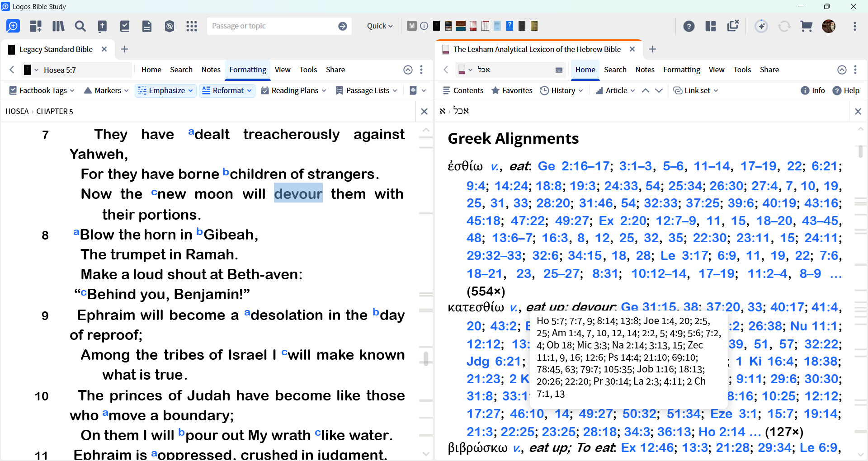Toggle Factbook Tags checkbox
This screenshot has width=868, height=461.
13,90
